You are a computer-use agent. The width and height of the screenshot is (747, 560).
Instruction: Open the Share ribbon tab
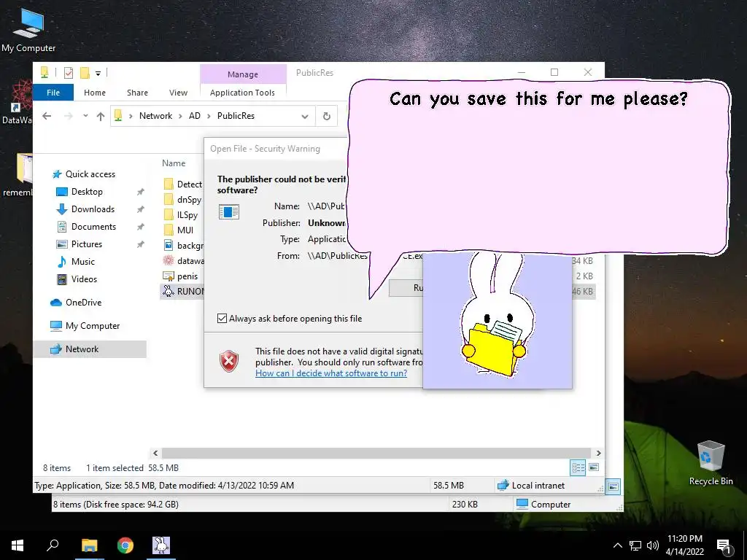[137, 93]
